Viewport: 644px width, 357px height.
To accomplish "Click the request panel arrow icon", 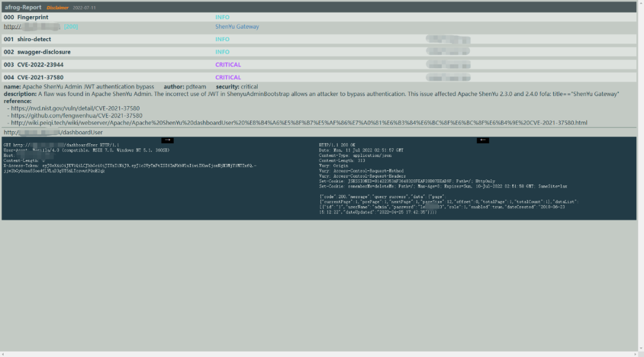I will [x=167, y=140].
